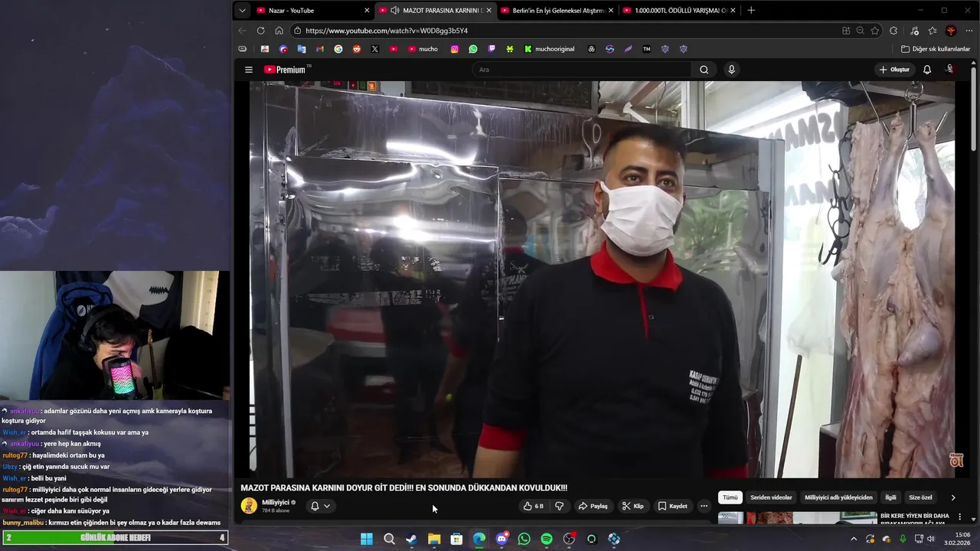Click the address bar URL
980x551 pixels.
(x=386, y=31)
